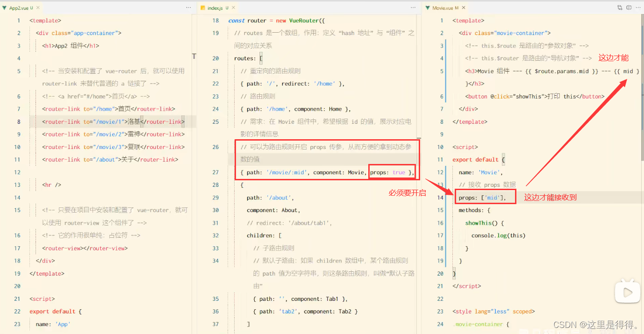This screenshot has height=334, width=644.
Task: Click the const router = new VueRouter line
Action: click(x=276, y=21)
